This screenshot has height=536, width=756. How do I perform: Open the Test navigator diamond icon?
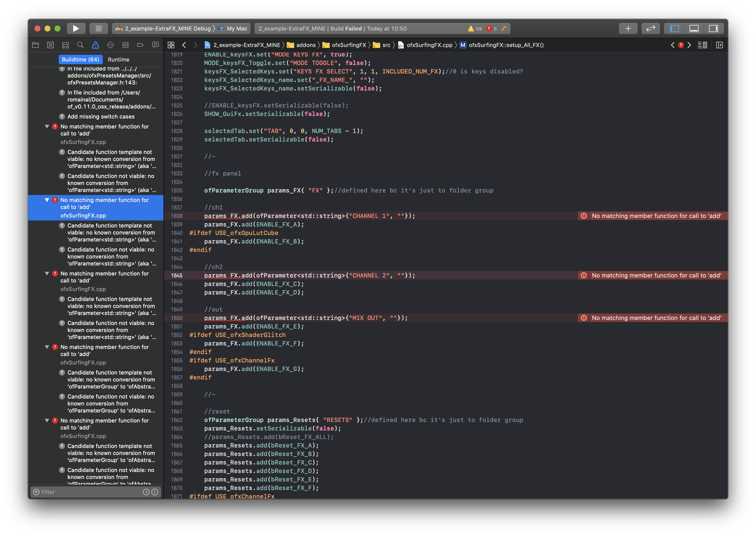[x=110, y=45]
